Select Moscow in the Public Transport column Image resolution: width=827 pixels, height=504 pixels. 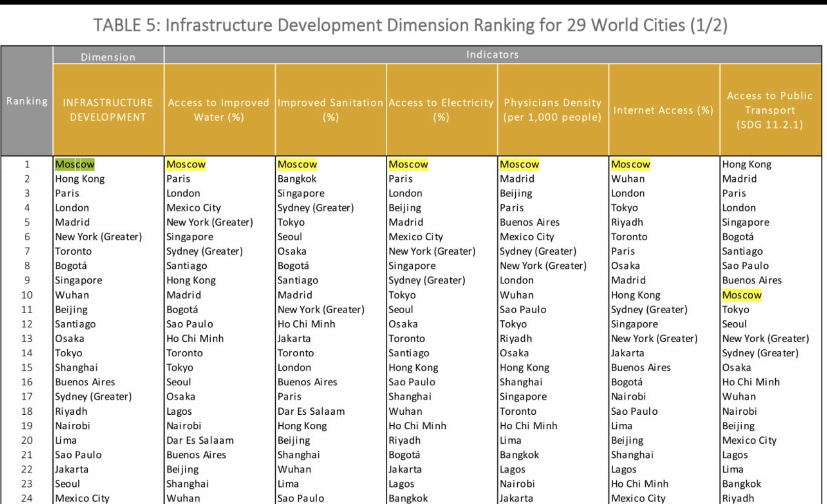(742, 295)
